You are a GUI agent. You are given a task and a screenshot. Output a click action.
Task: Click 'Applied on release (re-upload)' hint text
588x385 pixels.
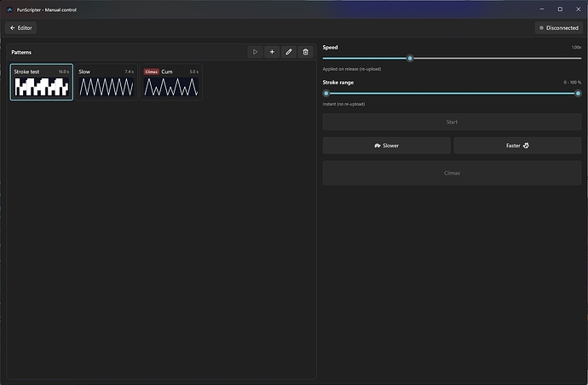coord(352,69)
